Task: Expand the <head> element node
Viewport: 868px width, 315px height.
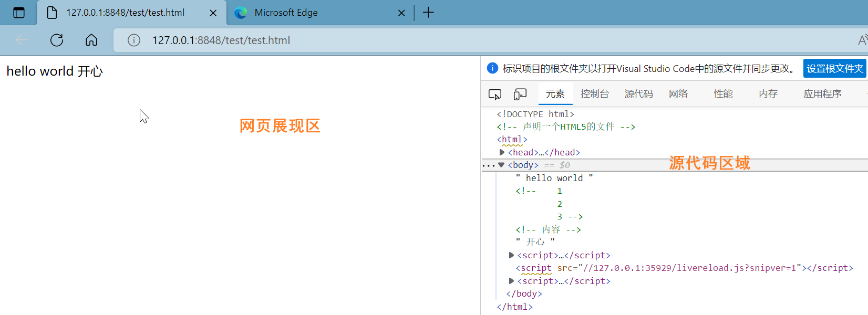Action: (502, 152)
